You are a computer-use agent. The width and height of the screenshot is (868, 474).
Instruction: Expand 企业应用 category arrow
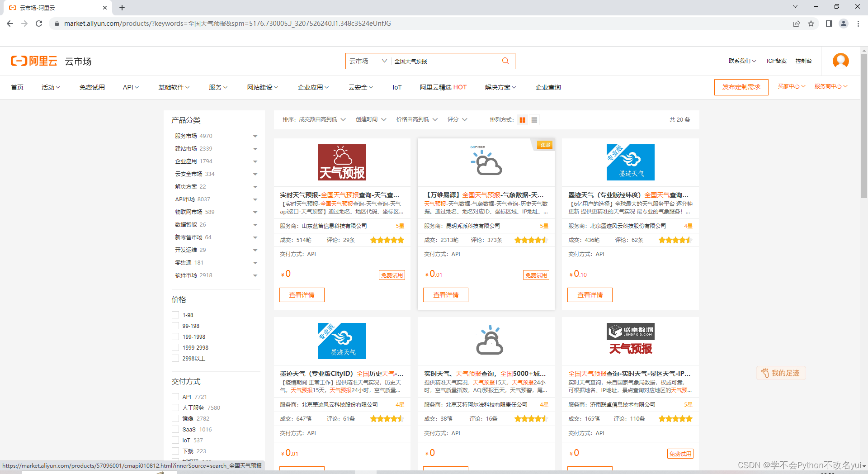pyautogui.click(x=255, y=161)
